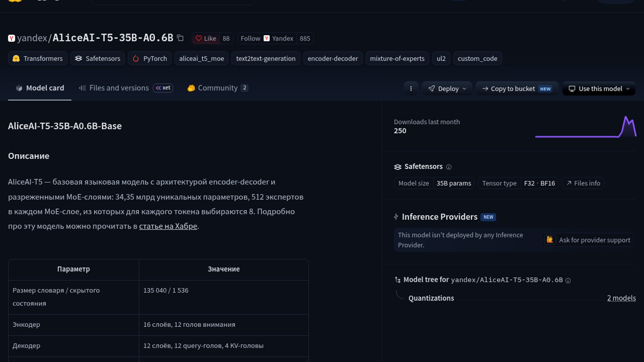Click the Community emoji icon

(x=191, y=88)
